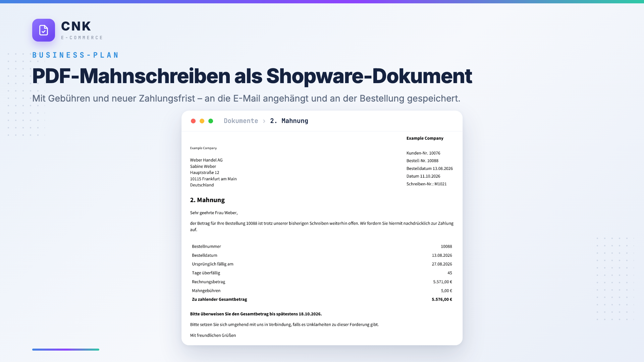644x362 pixels.
Task: Click the red close dot in document window
Action: point(193,121)
